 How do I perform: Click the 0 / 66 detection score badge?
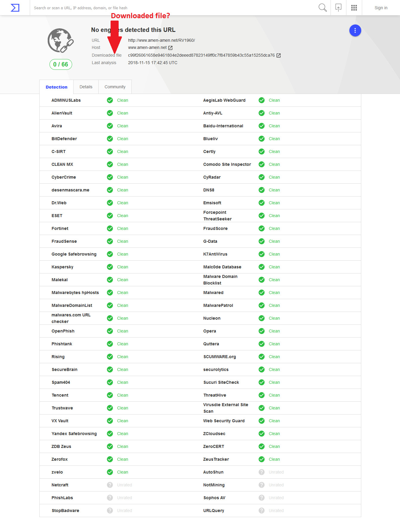coord(61,64)
